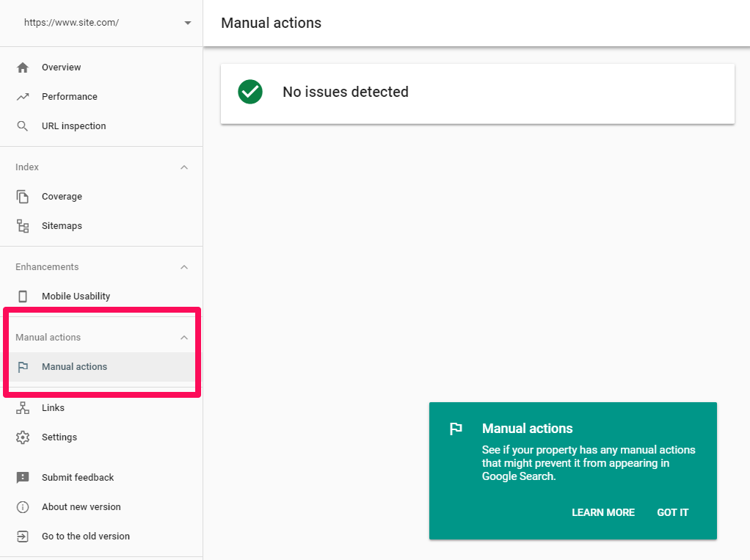Click the flag icon in teal tooltip card
Image resolution: width=750 pixels, height=560 pixels.
456,429
